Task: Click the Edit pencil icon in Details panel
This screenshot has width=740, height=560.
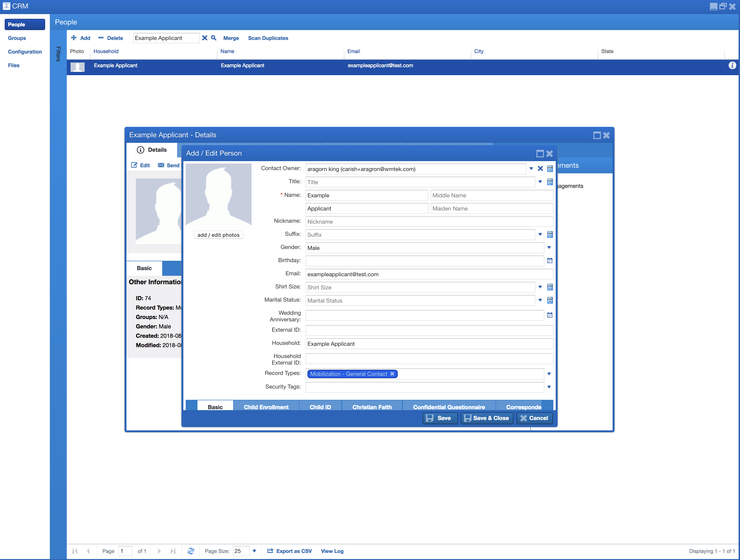Action: (x=135, y=165)
